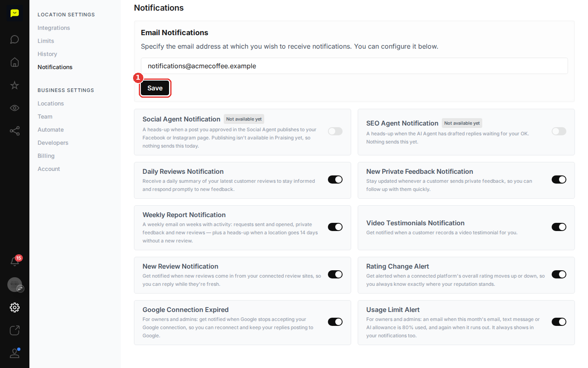Go to Team settings
The image size is (588, 368).
45,117
